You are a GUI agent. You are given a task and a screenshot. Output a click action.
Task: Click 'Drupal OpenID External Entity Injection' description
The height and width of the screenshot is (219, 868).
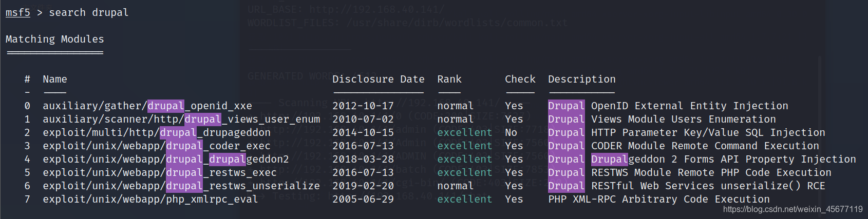coord(668,106)
